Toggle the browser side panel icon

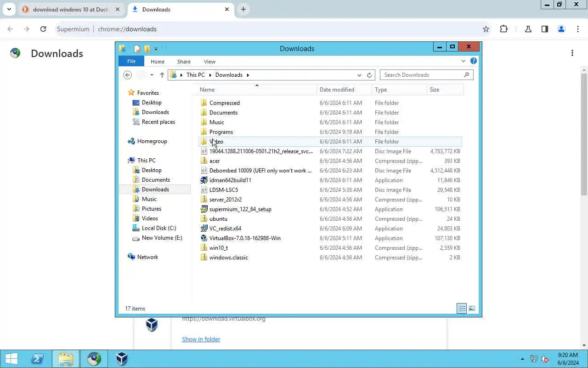pyautogui.click(x=545, y=29)
